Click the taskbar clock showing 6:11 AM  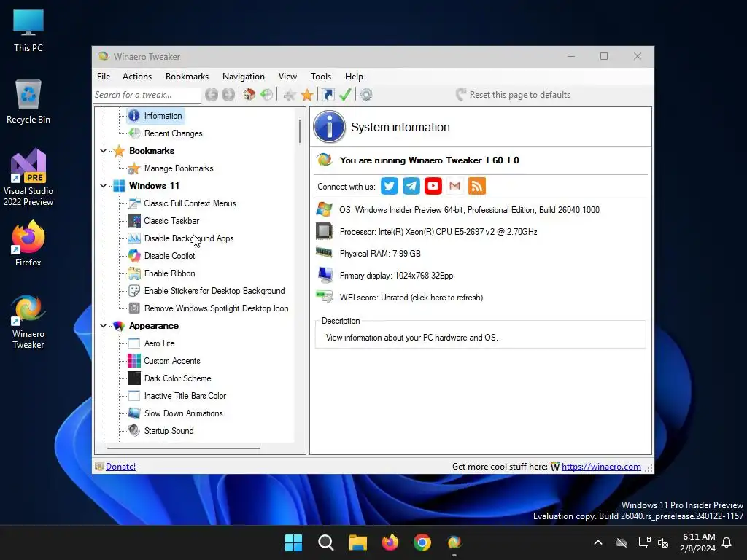tap(698, 542)
